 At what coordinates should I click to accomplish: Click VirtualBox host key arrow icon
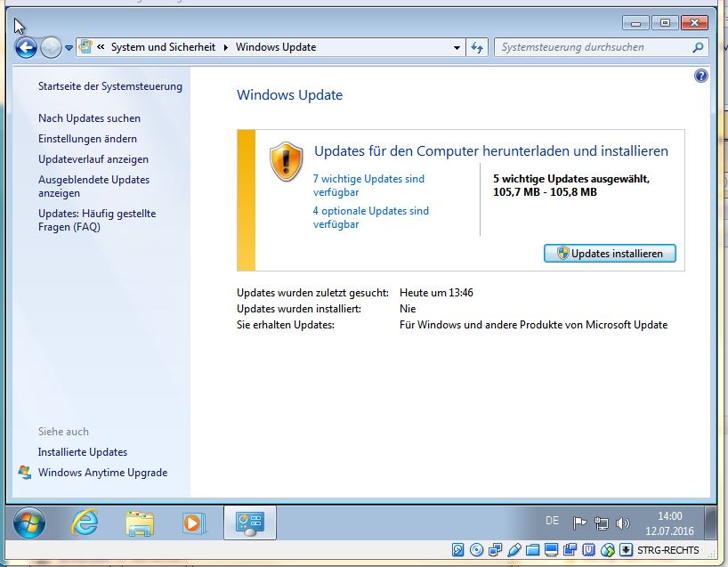pyautogui.click(x=626, y=550)
